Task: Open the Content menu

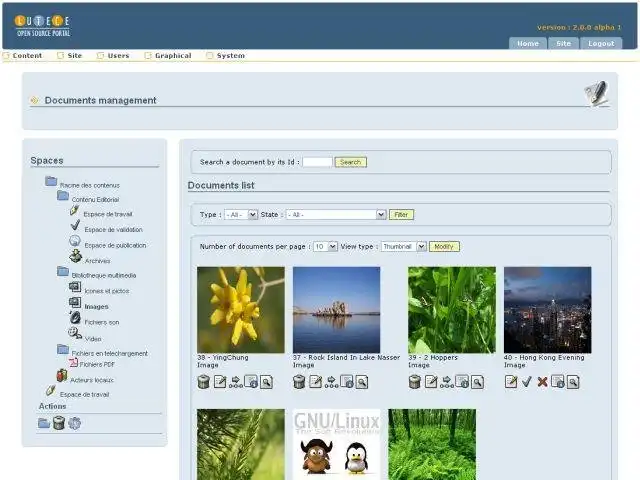Action: point(27,56)
